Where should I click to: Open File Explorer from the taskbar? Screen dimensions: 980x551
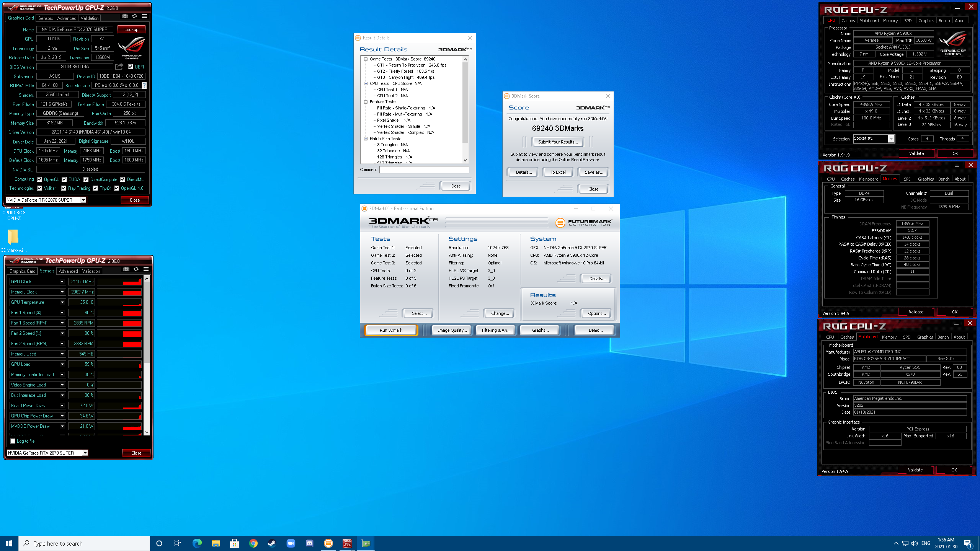pyautogui.click(x=216, y=543)
